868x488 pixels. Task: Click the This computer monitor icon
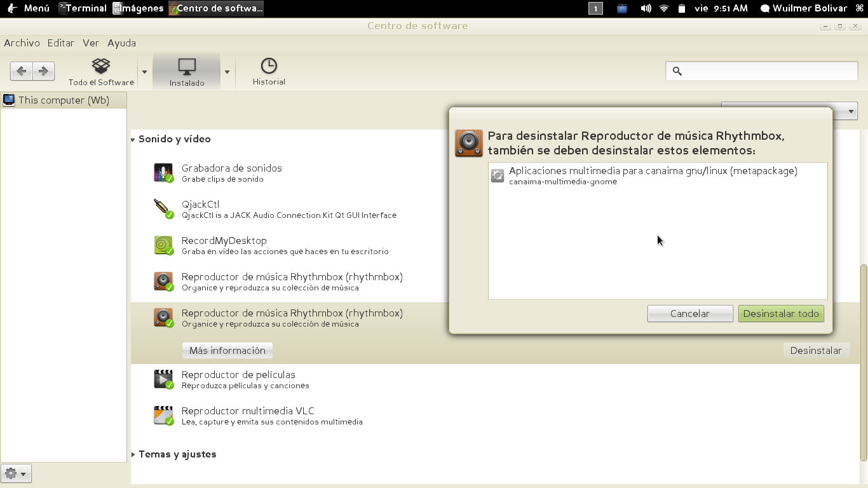pos(9,100)
